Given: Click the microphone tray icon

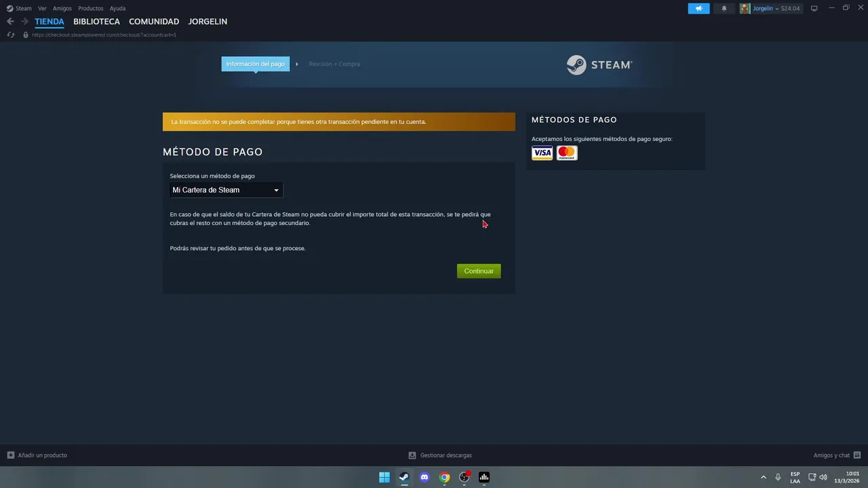Looking at the screenshot, I should (x=778, y=477).
